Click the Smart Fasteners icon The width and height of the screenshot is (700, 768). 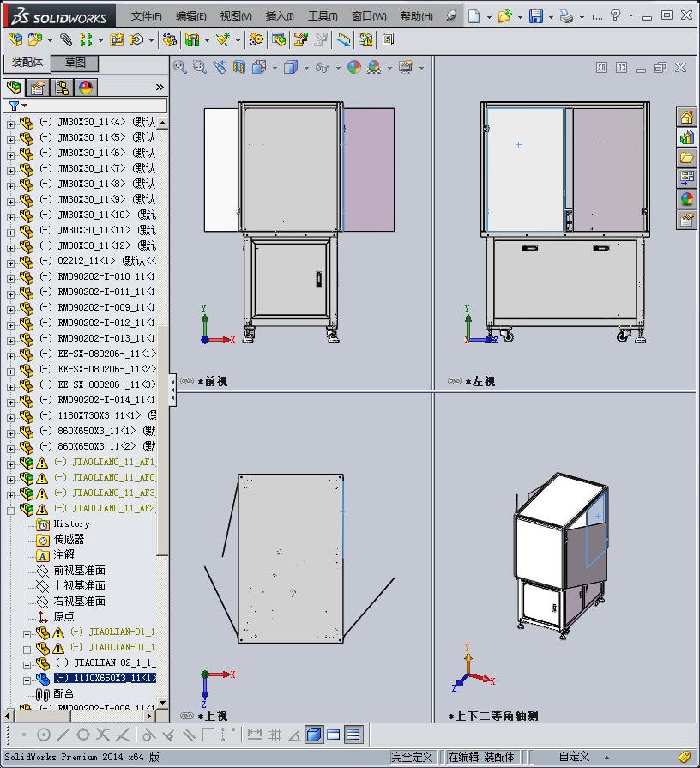pyautogui.click(x=117, y=39)
